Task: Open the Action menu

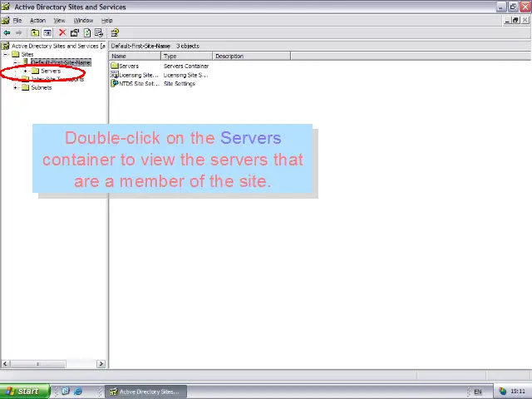Action: 37,20
